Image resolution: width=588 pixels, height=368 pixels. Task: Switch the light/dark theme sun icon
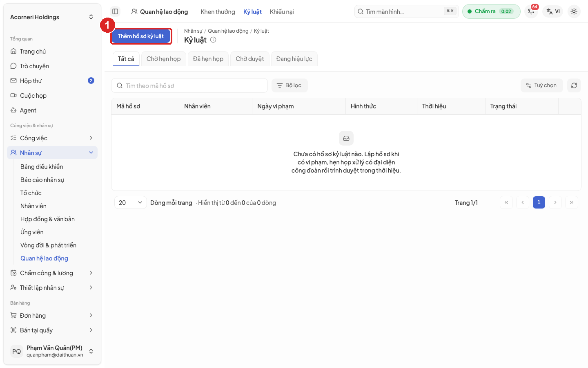[x=574, y=11]
